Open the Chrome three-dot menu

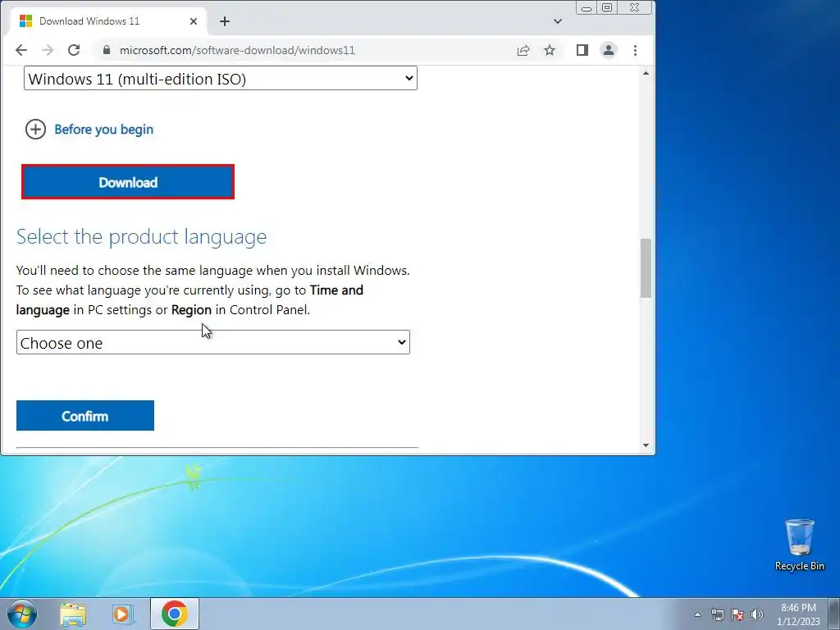(636, 50)
